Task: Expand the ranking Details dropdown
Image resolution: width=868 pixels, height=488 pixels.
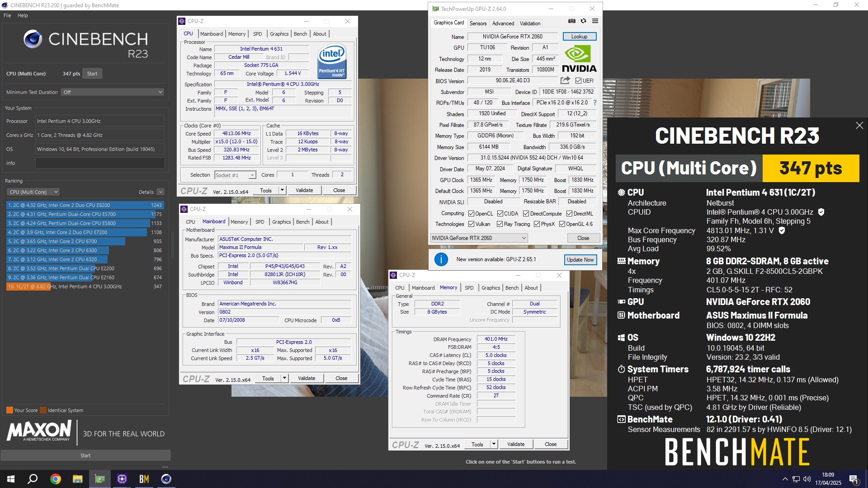Action: coord(160,192)
